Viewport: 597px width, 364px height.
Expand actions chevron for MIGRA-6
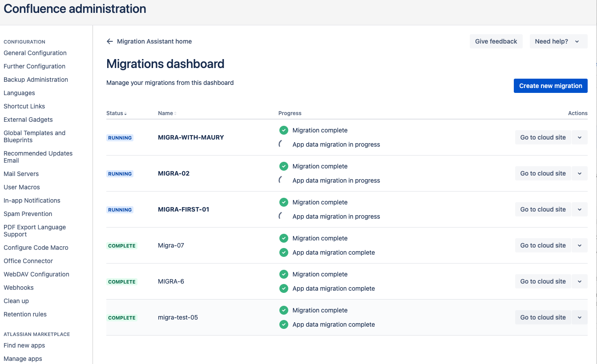579,281
